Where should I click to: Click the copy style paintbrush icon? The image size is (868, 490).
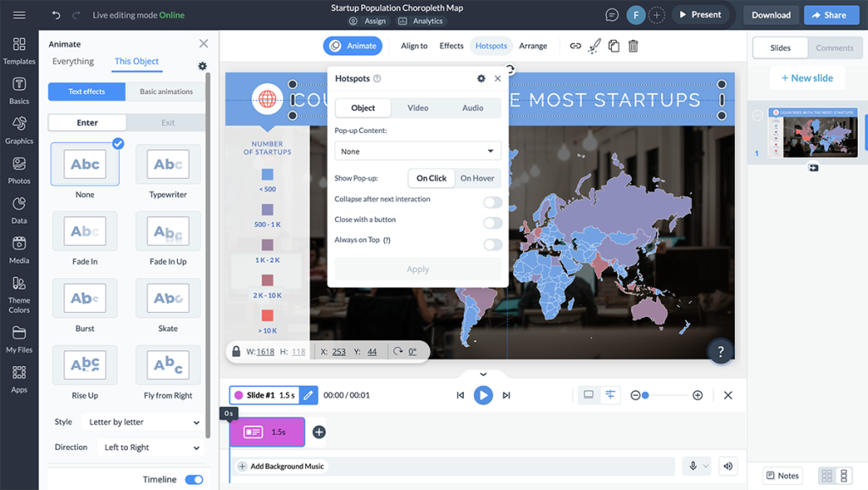tap(594, 46)
